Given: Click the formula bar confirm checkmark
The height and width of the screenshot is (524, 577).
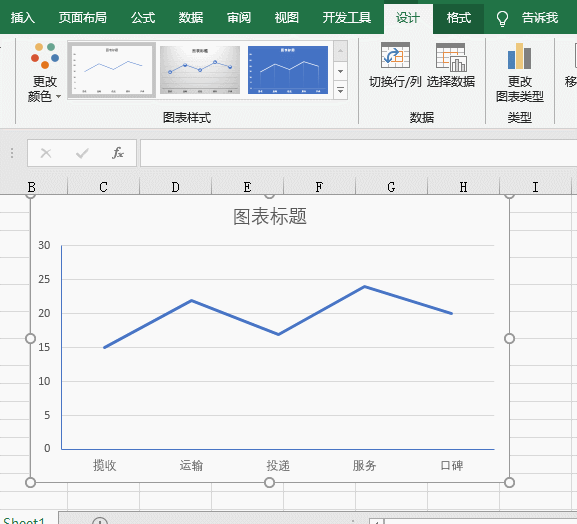Looking at the screenshot, I should [82, 153].
